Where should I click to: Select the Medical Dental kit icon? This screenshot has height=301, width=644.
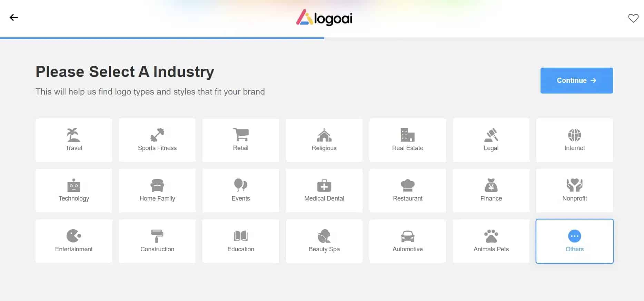point(324,185)
